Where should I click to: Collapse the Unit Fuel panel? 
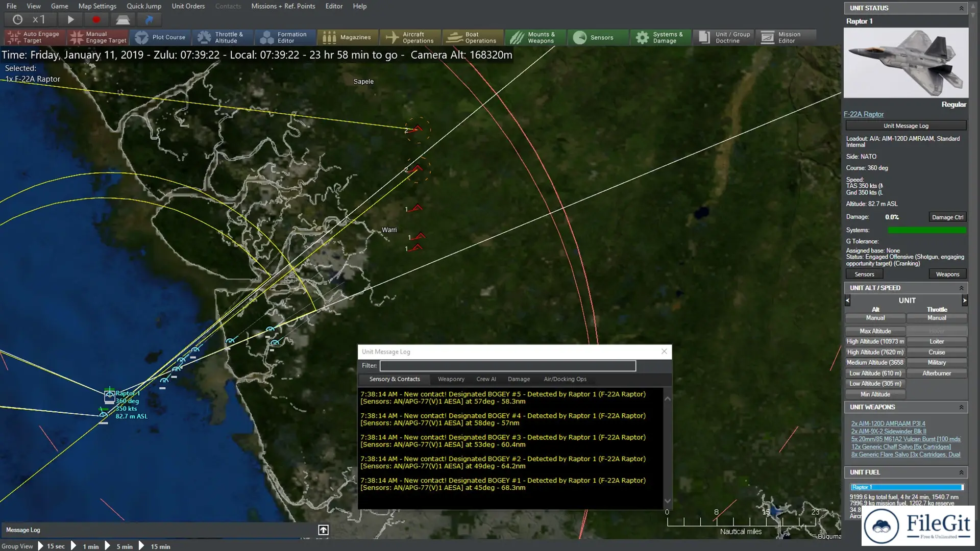[961, 472]
